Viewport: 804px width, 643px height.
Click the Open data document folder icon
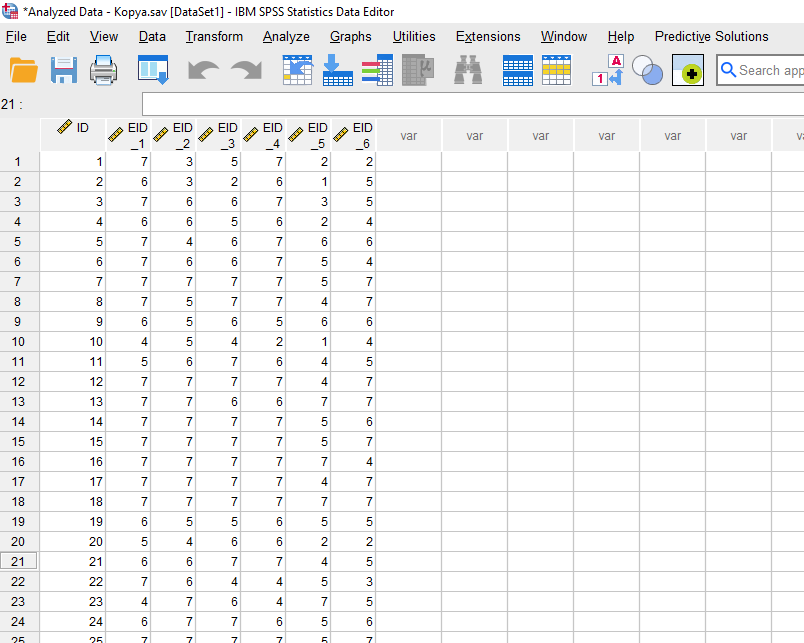tap(23, 70)
